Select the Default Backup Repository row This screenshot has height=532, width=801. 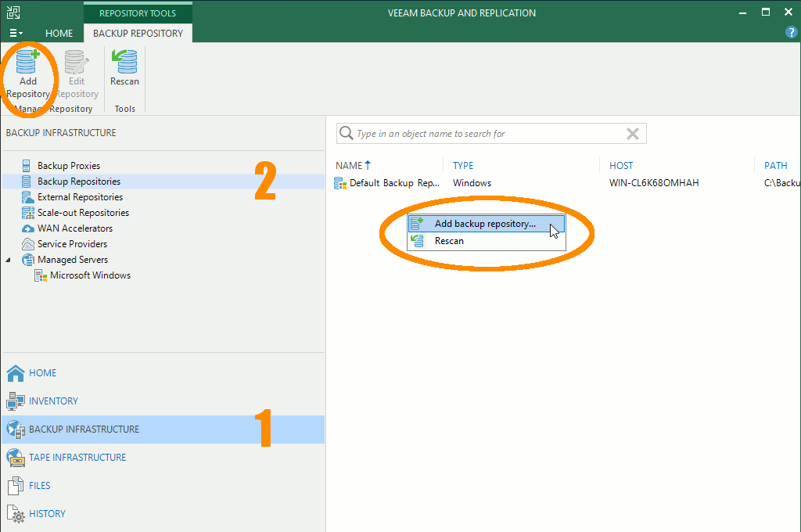point(394,183)
